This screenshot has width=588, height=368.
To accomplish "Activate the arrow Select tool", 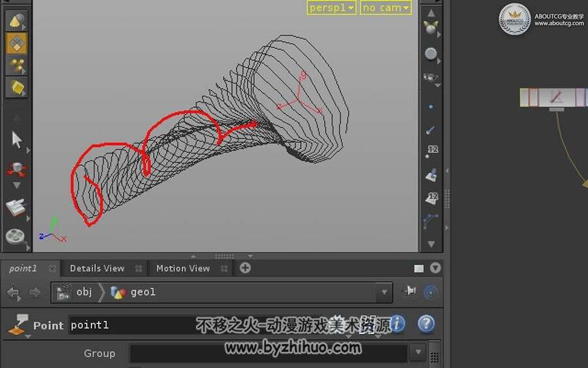I will point(16,140).
